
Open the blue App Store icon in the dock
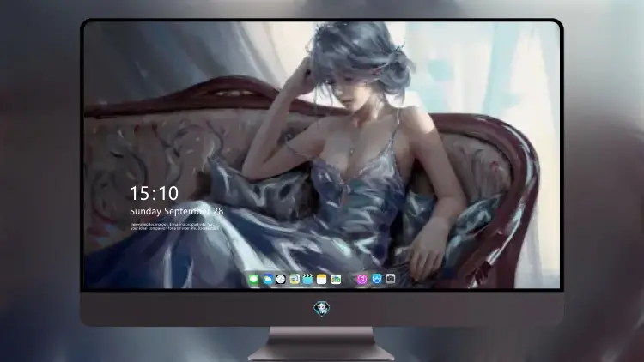point(377,279)
